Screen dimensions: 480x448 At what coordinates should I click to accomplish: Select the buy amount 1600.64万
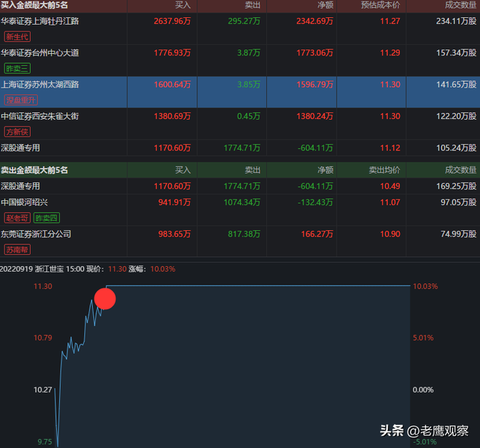172,85
